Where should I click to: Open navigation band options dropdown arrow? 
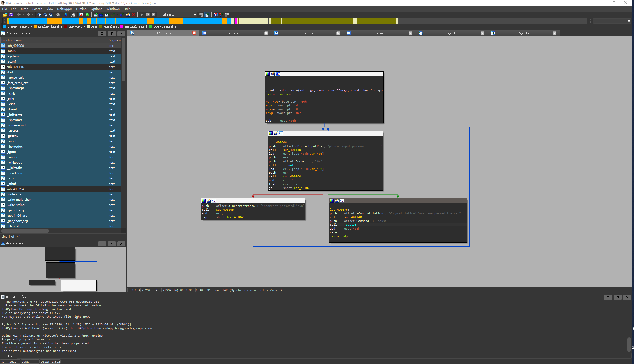pyautogui.click(x=629, y=21)
